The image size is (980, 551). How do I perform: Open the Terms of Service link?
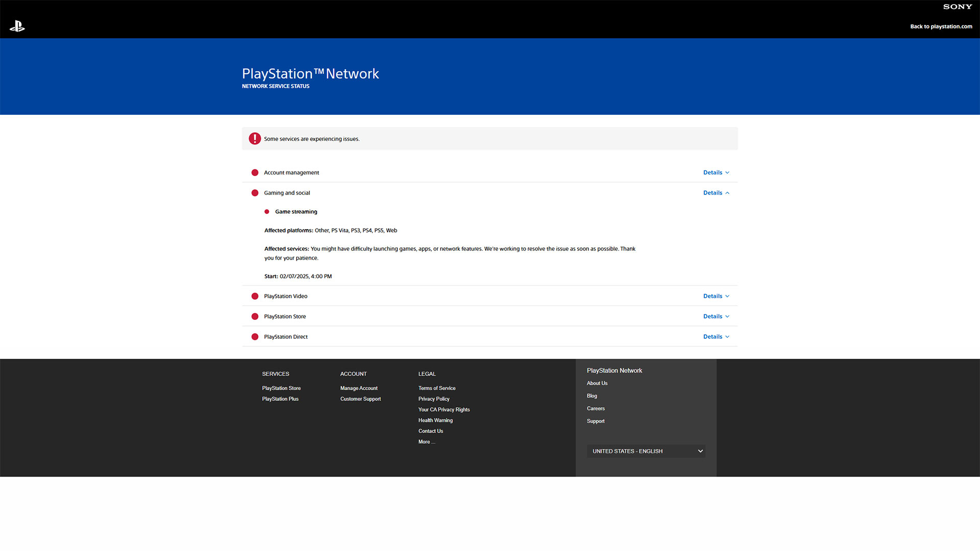436,388
